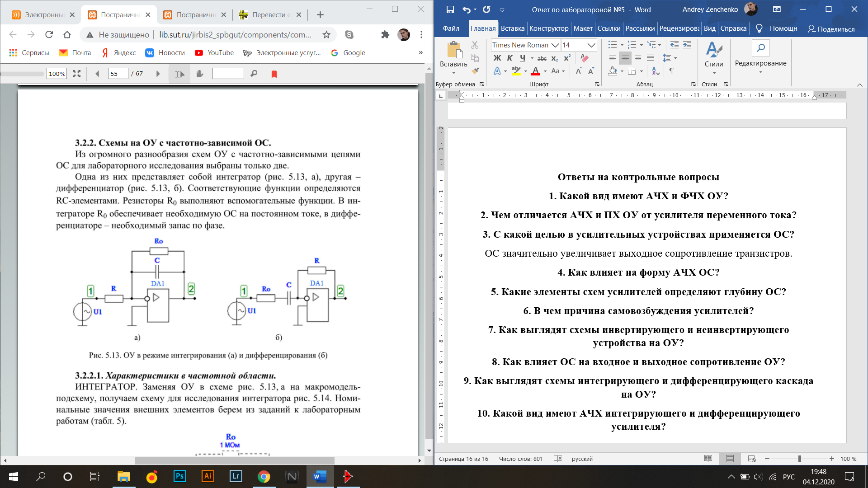Open the Яндекс bookmark
The image size is (868, 488).
click(119, 53)
